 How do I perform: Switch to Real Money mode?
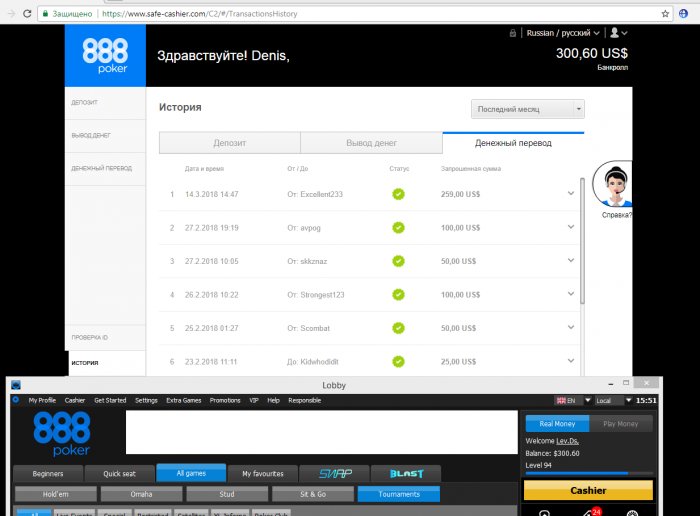[x=557, y=424]
